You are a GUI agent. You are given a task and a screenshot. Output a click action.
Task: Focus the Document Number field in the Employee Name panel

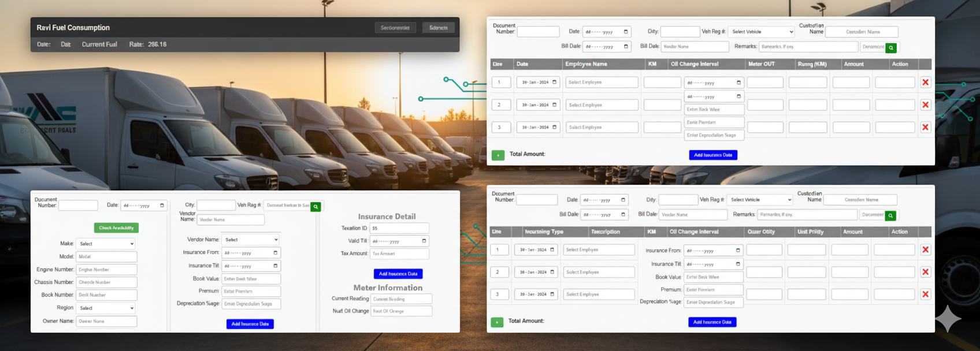click(538, 32)
